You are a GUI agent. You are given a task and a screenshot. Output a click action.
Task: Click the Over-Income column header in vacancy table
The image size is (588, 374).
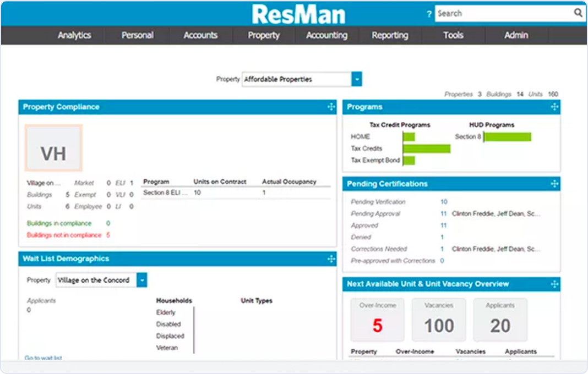click(415, 351)
